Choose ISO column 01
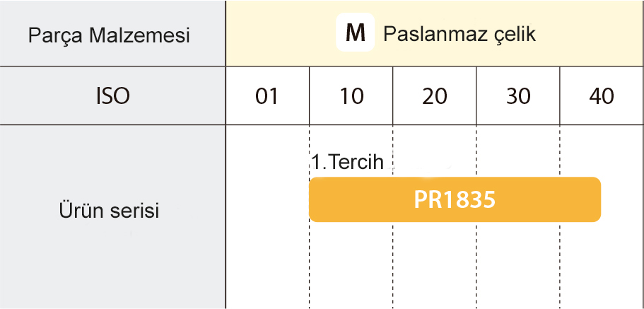The height and width of the screenshot is (309, 644). pos(267,96)
